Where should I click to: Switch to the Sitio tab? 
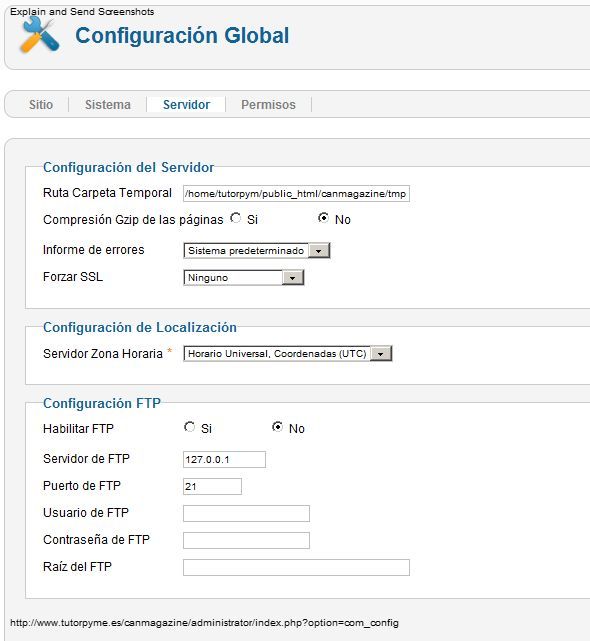pyautogui.click(x=41, y=105)
